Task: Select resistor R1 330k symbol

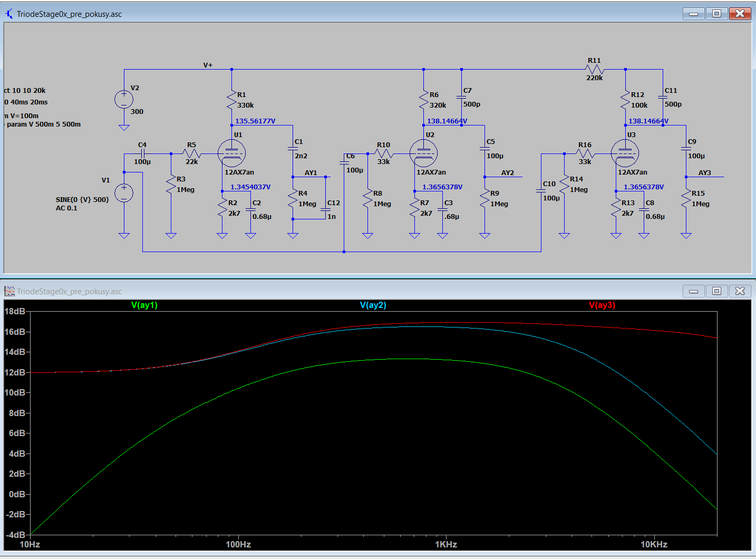Action: coord(231,100)
